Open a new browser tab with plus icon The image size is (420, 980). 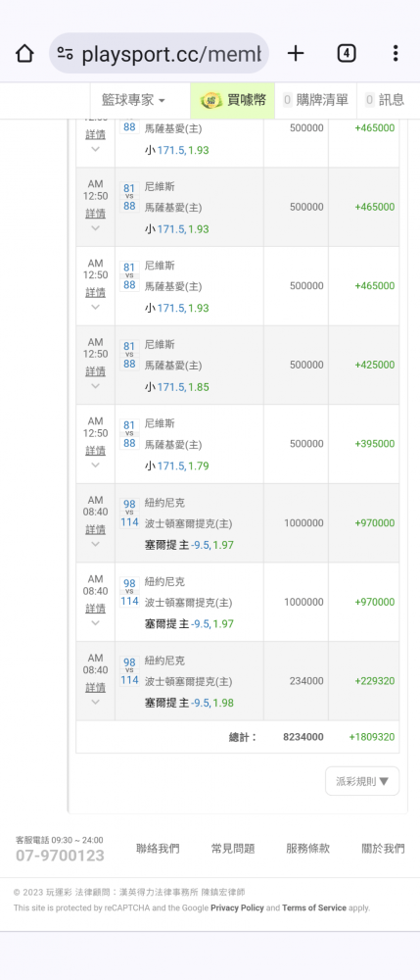296,54
